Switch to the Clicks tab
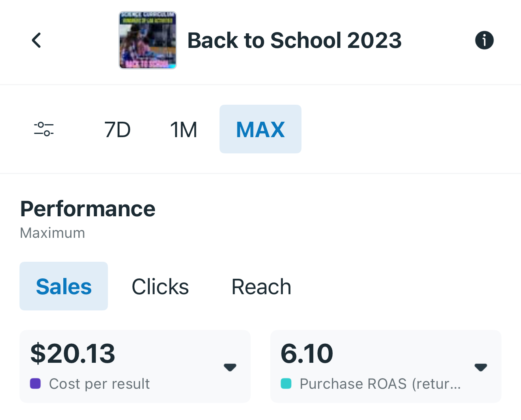The width and height of the screenshot is (521, 420). [160, 287]
